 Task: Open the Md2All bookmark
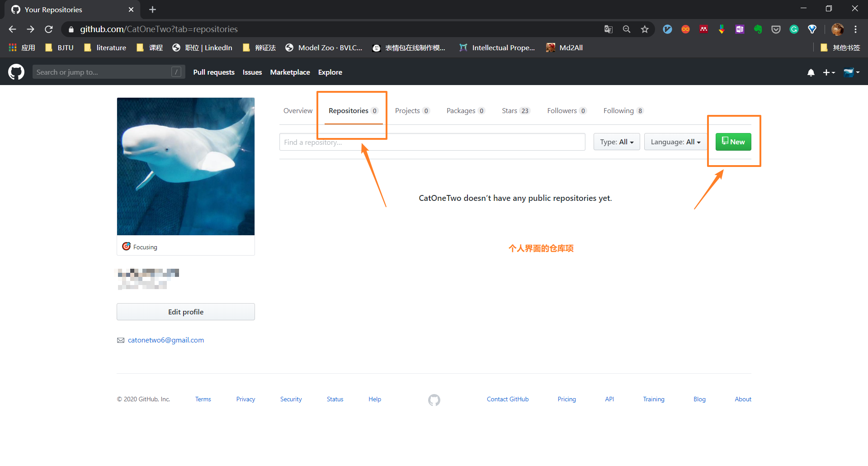[x=564, y=48]
